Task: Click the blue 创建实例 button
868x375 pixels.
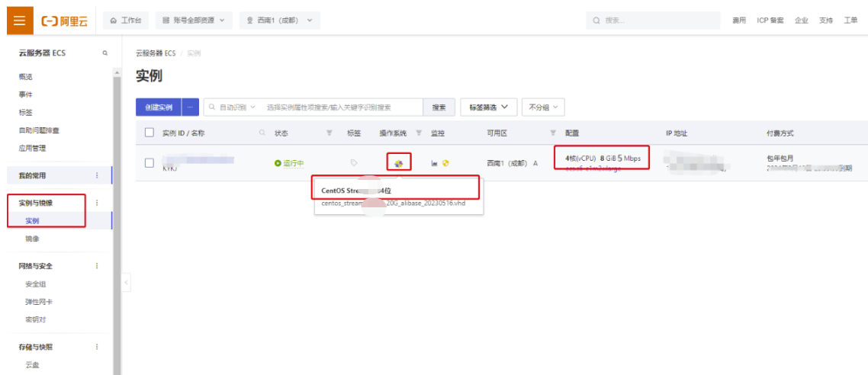Action: point(158,107)
